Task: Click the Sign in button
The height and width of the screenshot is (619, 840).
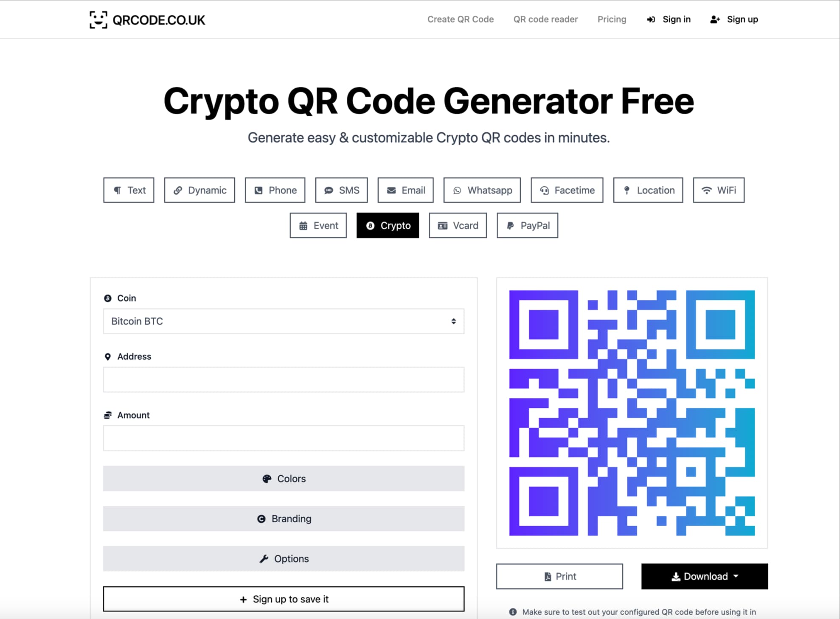Action: (x=669, y=19)
